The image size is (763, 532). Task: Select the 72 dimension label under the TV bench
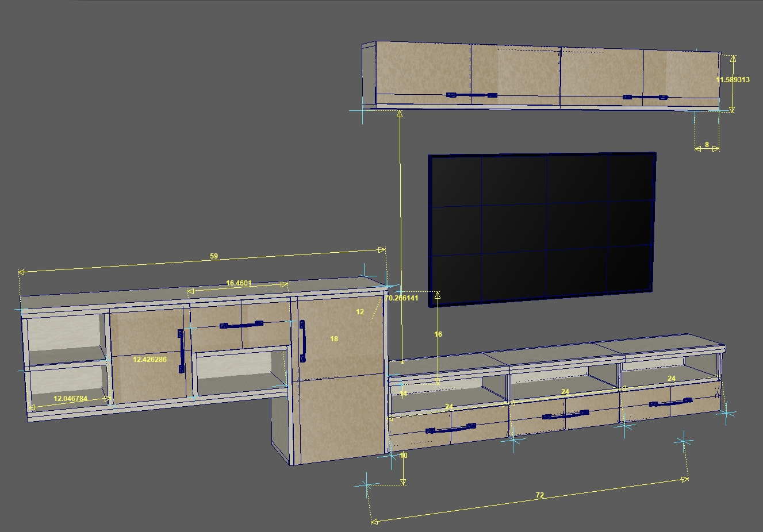coord(539,495)
